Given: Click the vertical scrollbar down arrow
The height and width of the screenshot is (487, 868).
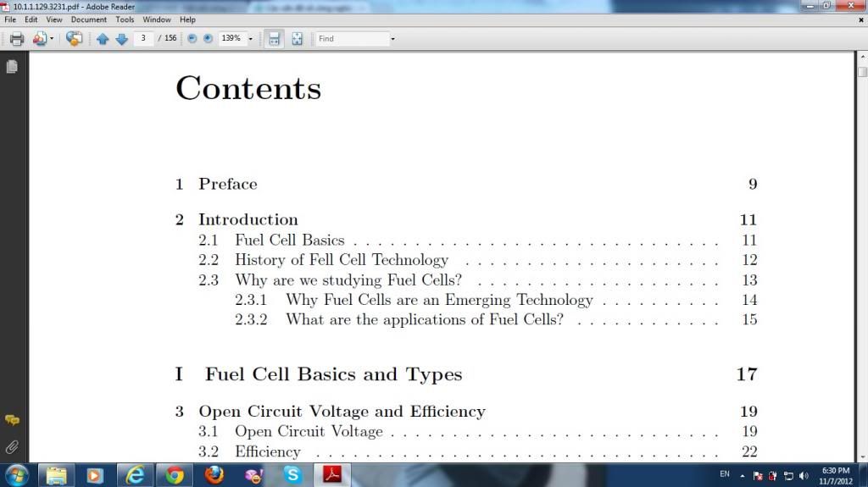Looking at the screenshot, I should tap(861, 456).
